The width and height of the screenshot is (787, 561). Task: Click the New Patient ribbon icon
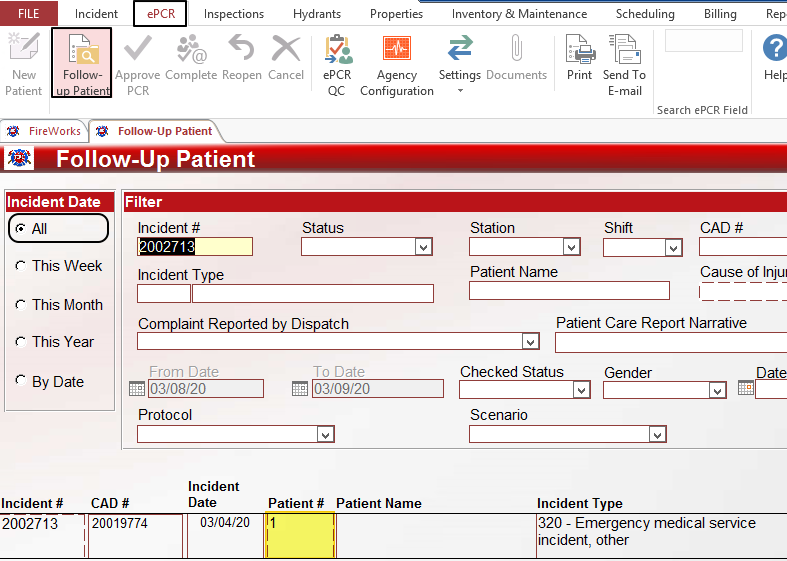pos(24,48)
